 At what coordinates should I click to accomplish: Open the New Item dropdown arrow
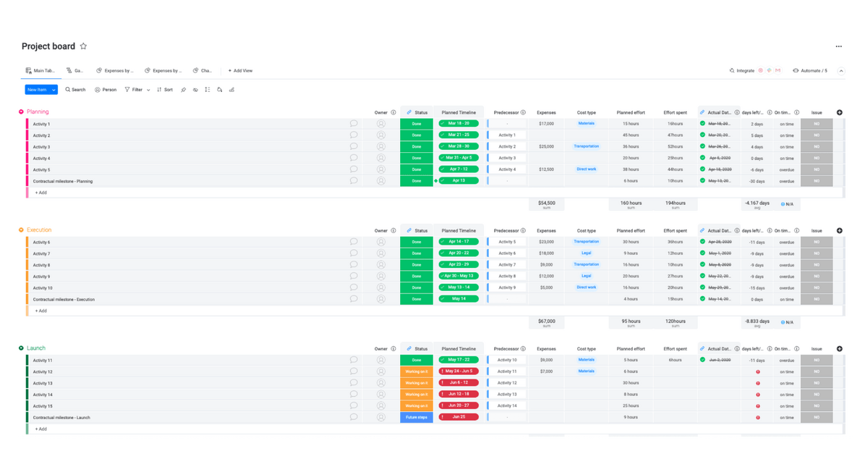(x=54, y=90)
